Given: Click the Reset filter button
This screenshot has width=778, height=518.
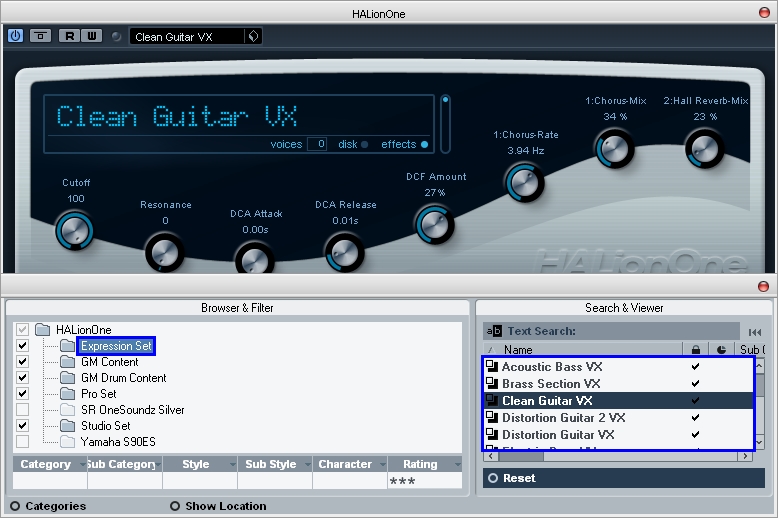Looking at the screenshot, I should (x=624, y=478).
